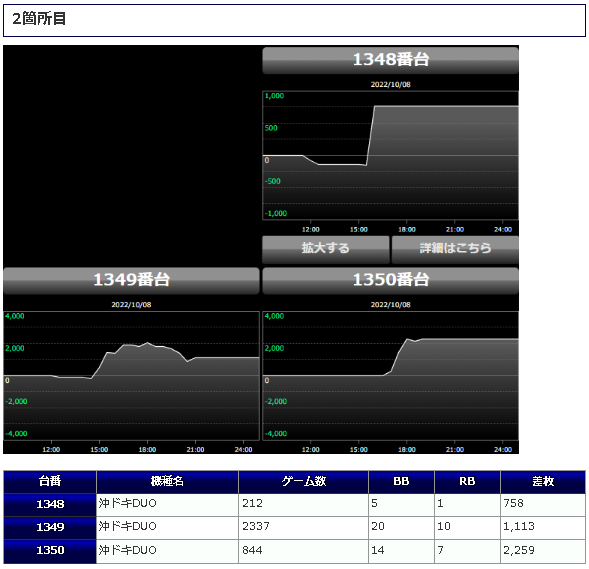Open the 詳細はこちら button
Viewport: 589px width, 569px height.
tap(455, 249)
